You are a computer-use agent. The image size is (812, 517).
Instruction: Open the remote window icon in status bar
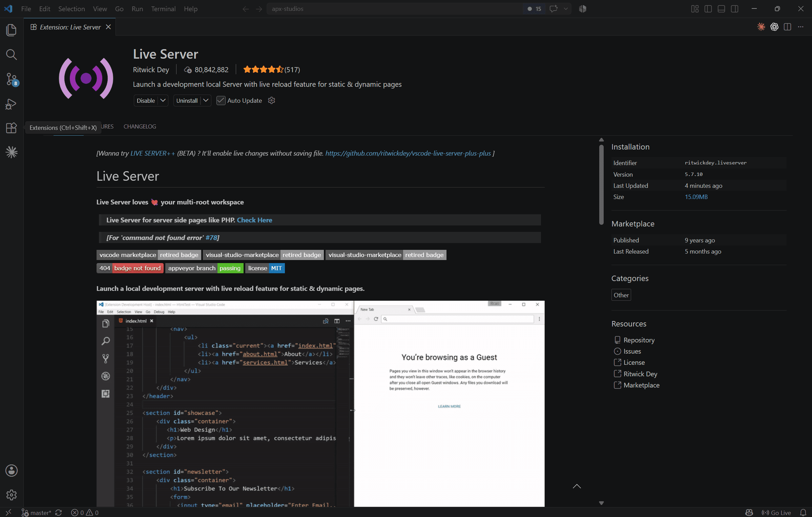[x=8, y=512]
